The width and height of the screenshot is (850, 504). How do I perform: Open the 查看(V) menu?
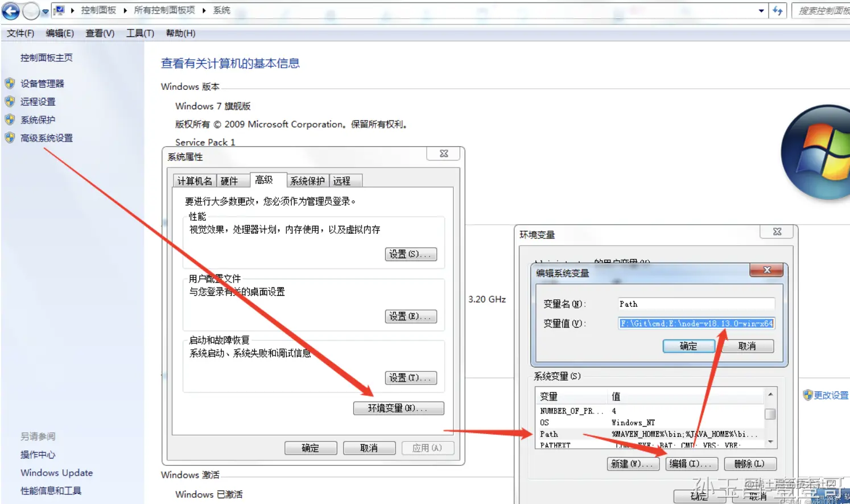tap(100, 34)
